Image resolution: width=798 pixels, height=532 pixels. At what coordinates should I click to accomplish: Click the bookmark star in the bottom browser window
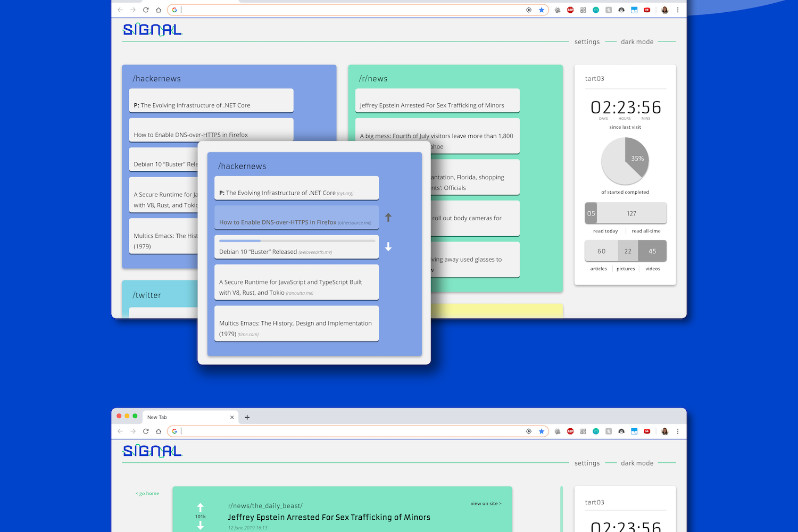tap(542, 431)
